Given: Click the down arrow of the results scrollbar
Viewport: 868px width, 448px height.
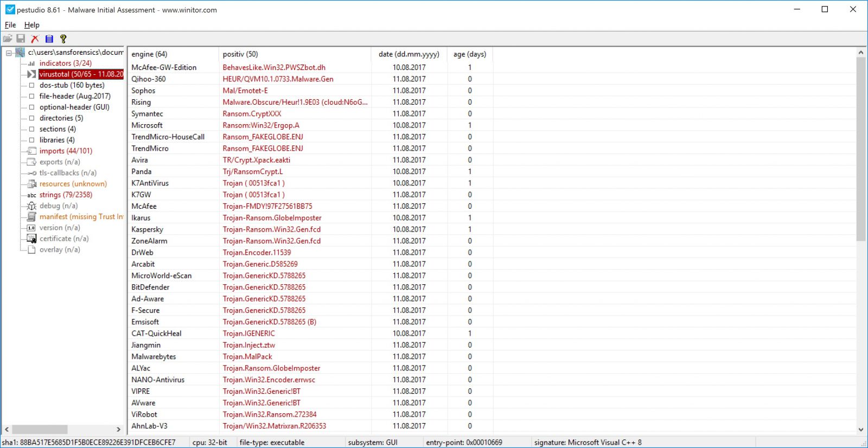Looking at the screenshot, I should pos(861,430).
